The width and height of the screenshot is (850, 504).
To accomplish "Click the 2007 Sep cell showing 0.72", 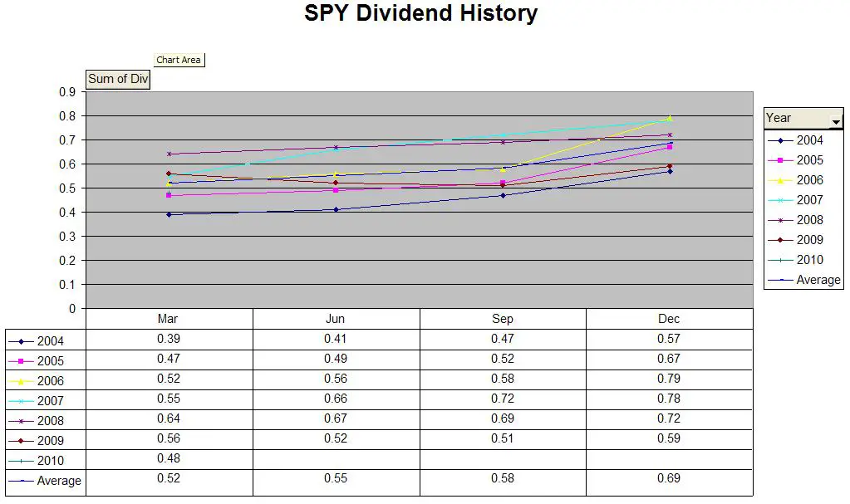I will pyautogui.click(x=503, y=399).
